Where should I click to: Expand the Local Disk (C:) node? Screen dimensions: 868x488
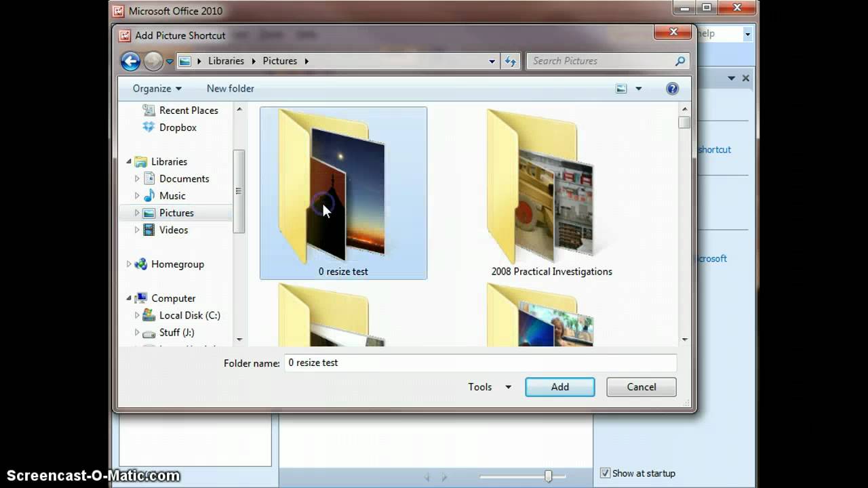[137, 315]
